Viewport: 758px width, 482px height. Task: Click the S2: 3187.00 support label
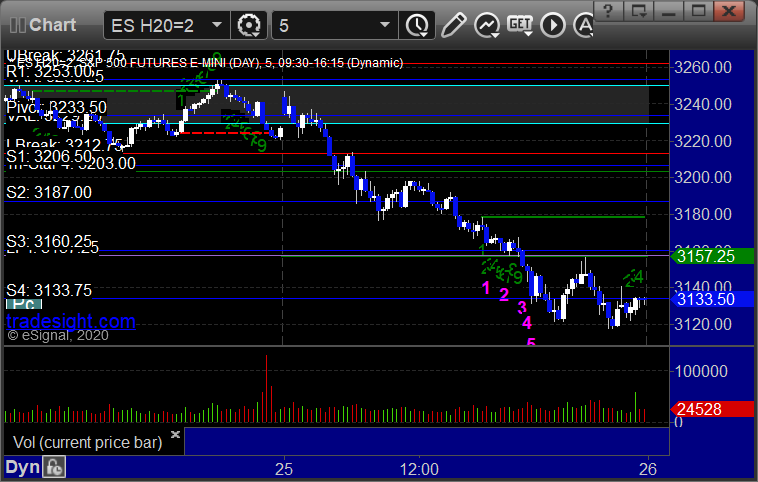(x=48, y=192)
